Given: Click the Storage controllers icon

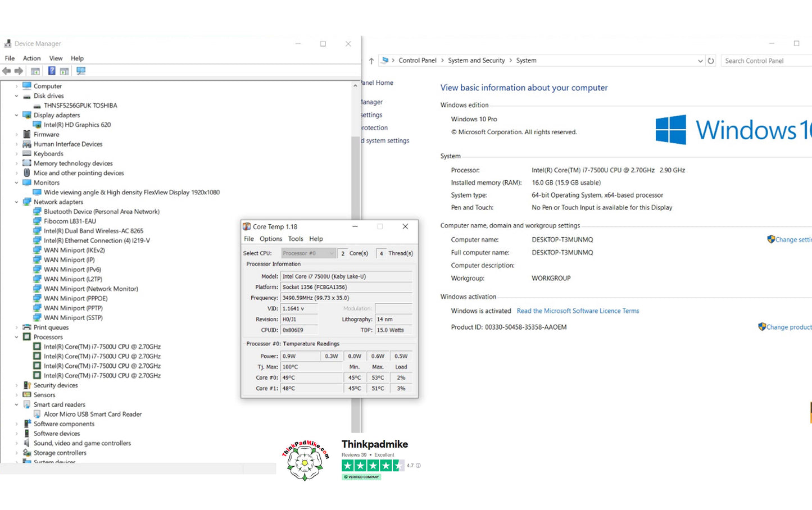Looking at the screenshot, I should pyautogui.click(x=26, y=453).
